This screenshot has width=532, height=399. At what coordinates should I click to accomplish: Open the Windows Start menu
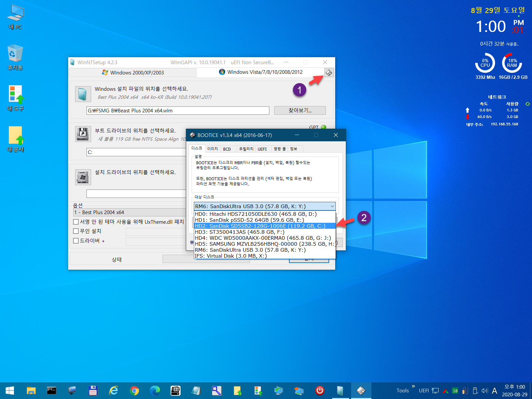tap(10, 390)
